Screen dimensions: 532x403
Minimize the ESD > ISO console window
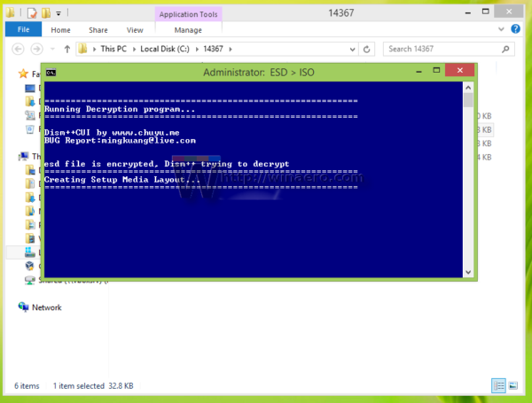pyautogui.click(x=419, y=71)
